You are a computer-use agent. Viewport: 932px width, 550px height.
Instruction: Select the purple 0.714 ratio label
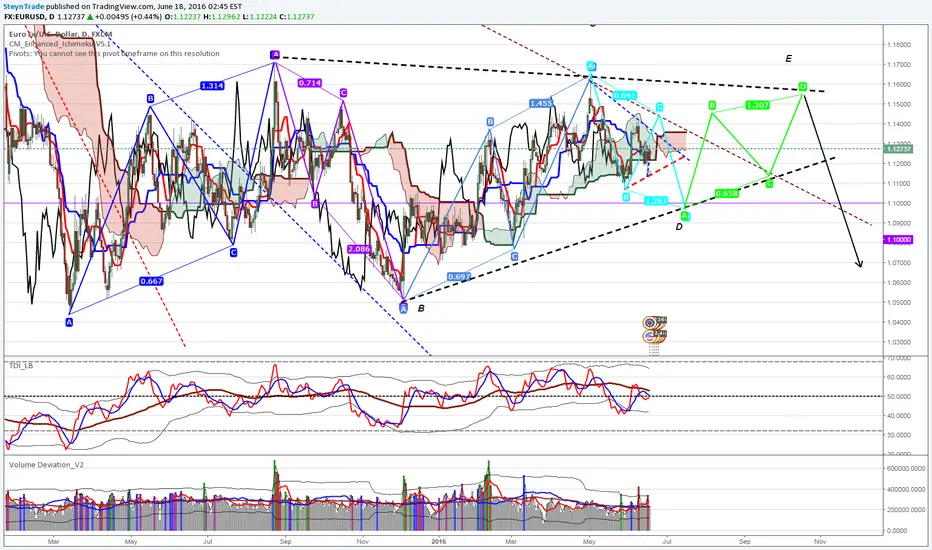(310, 83)
